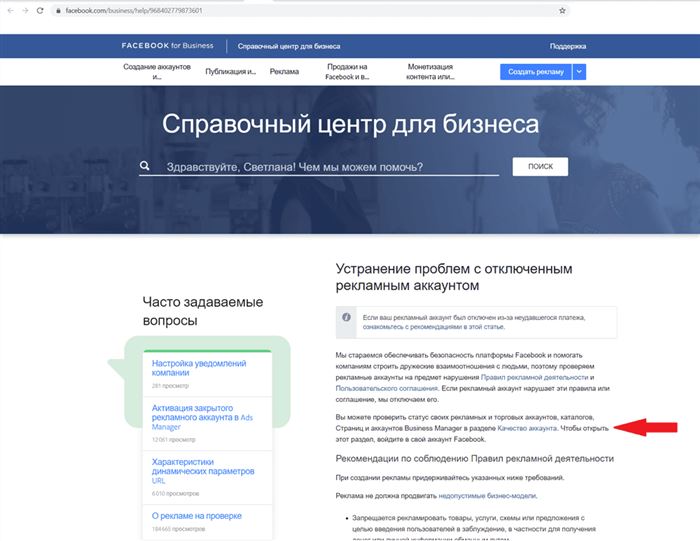Click the address bar URL
Screen dimensions: 700x541
pyautogui.click(x=133, y=10)
